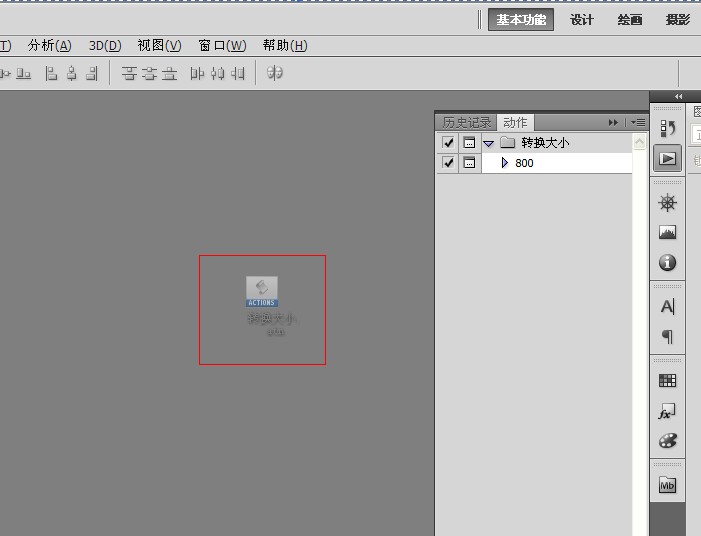
Task: Toggle dialog box icon for 转换大小 set
Action: pyautogui.click(x=469, y=143)
